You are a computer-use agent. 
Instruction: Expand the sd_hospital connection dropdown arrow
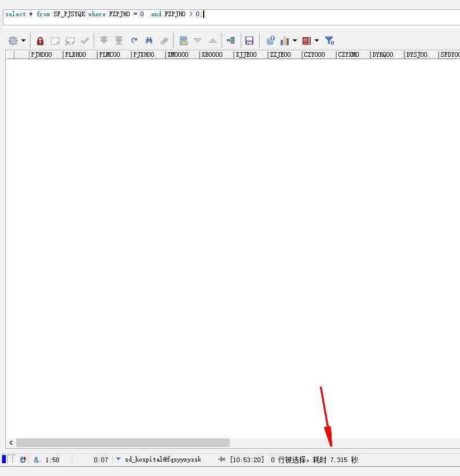[x=119, y=459]
